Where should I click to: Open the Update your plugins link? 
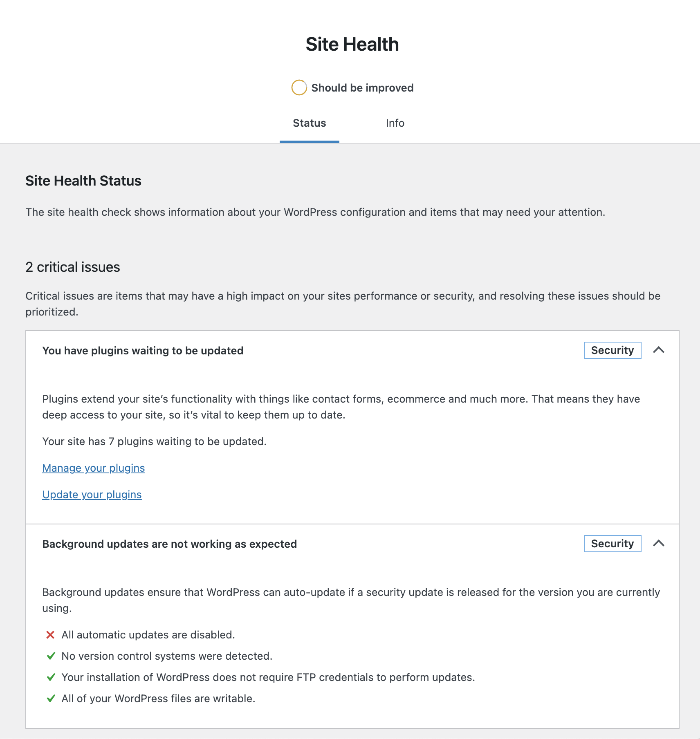point(92,495)
